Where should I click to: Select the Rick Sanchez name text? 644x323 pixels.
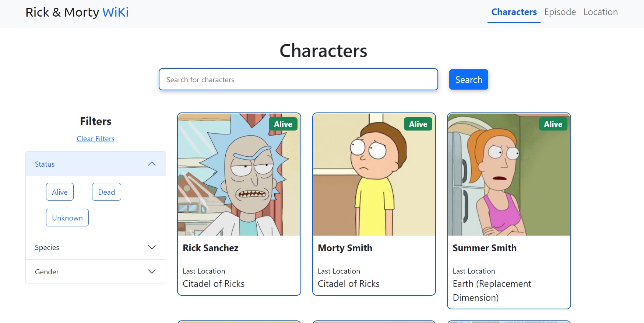coord(211,248)
